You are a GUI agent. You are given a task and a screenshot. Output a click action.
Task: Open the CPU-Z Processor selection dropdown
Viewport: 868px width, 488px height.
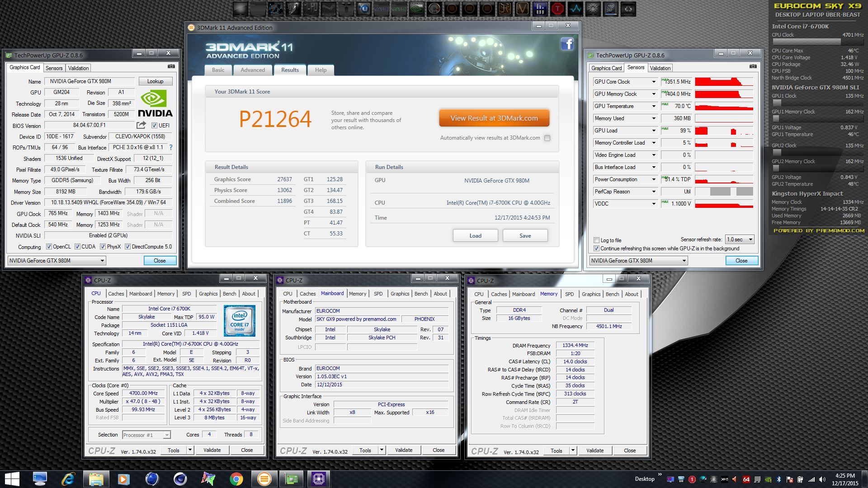click(x=146, y=435)
